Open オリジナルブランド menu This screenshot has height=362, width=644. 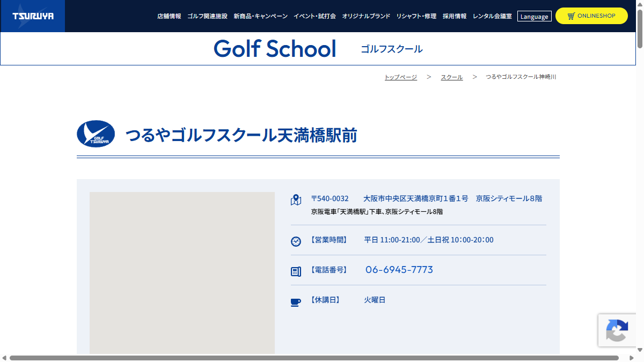coord(366,16)
